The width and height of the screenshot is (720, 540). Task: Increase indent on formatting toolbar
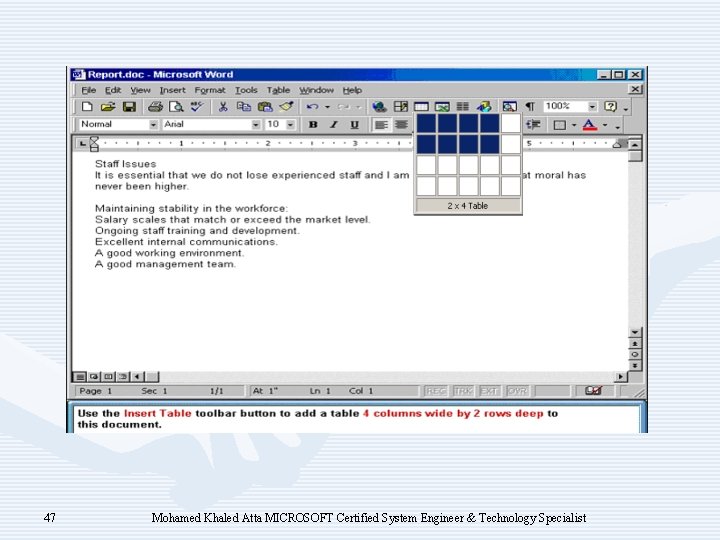[x=534, y=124]
